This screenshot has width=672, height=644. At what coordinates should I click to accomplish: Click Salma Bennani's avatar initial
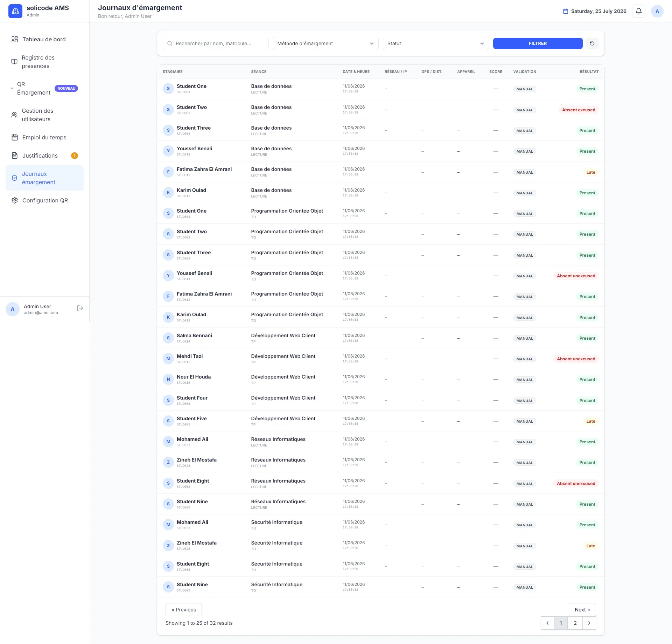pos(168,338)
